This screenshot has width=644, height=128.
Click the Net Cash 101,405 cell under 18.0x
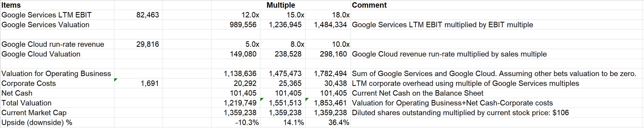coord(328,93)
